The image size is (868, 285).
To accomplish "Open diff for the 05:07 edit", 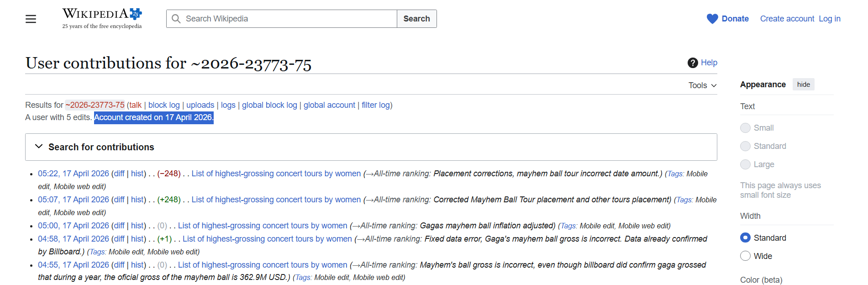I will click(x=119, y=200).
